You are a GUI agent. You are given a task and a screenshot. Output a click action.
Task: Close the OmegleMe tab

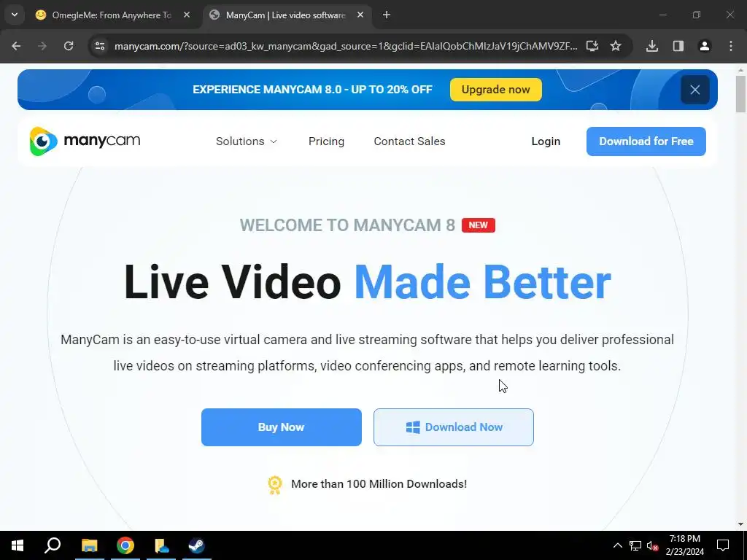coord(187,15)
